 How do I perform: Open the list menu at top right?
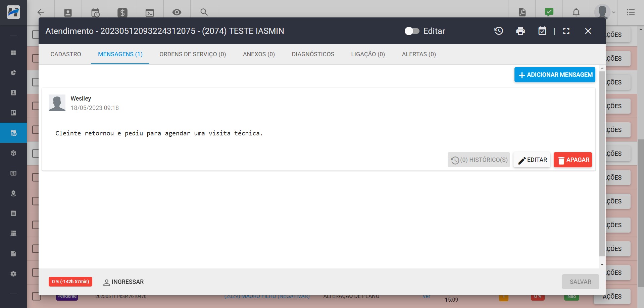pos(631,12)
